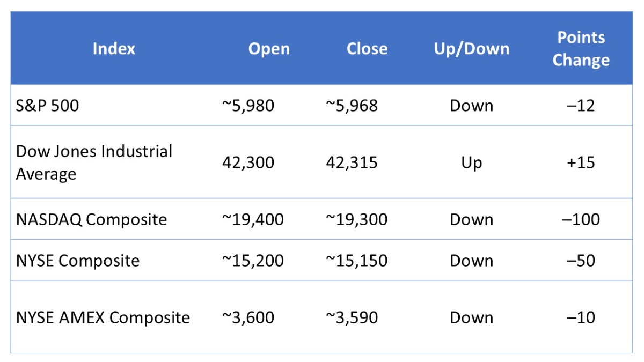The height and width of the screenshot is (362, 644).
Task: Click the Dow Jones Industrial Average cell
Action: [94, 162]
